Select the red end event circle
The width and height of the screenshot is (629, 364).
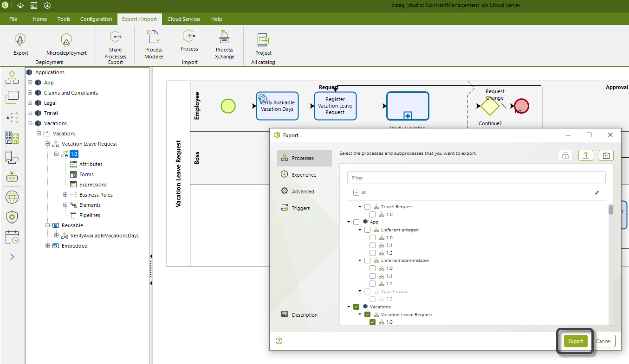click(x=521, y=106)
